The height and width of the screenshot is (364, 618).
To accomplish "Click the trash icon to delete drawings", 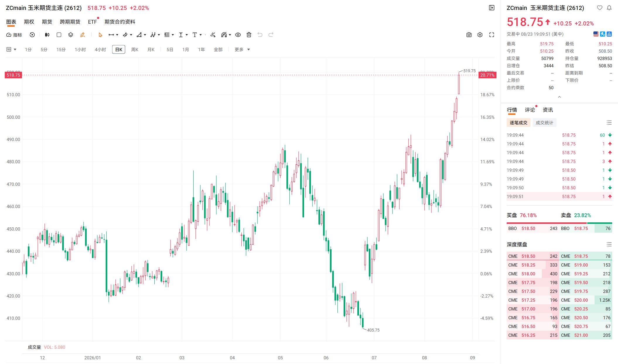I will 249,35.
